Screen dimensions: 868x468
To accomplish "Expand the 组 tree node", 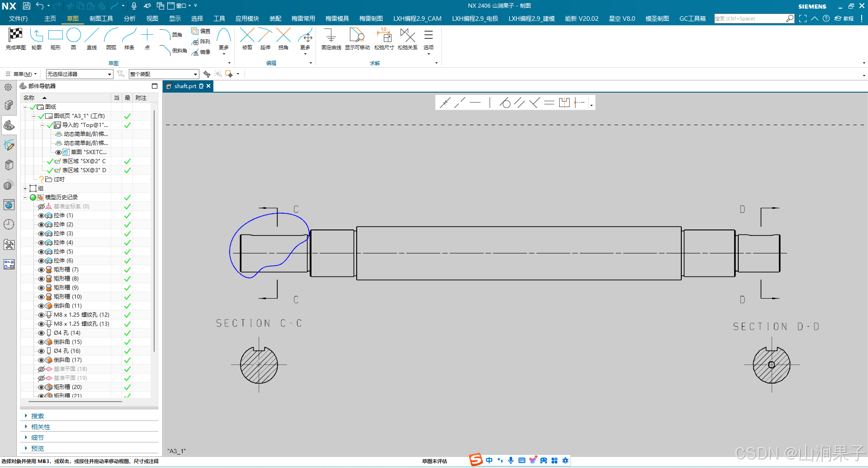I will 25,188.
